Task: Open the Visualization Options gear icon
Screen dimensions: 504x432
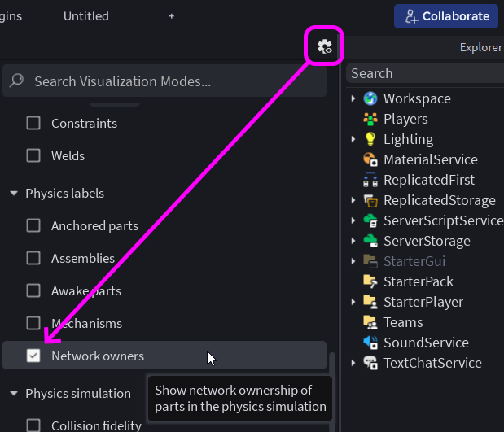Action: click(325, 46)
